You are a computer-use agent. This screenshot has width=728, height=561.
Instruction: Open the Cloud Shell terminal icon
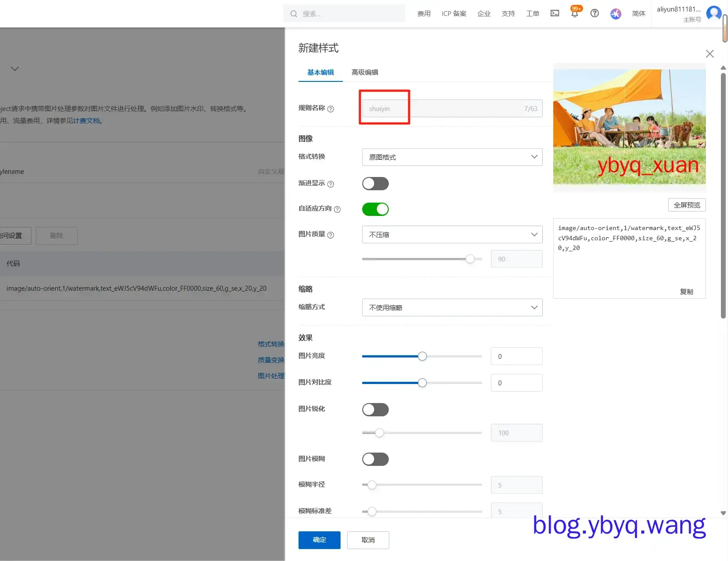pyautogui.click(x=555, y=13)
